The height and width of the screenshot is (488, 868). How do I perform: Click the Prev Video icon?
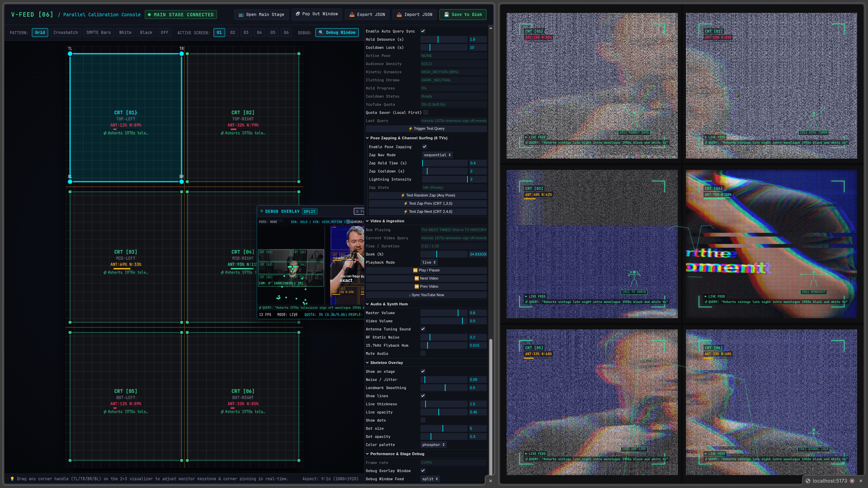tap(417, 287)
